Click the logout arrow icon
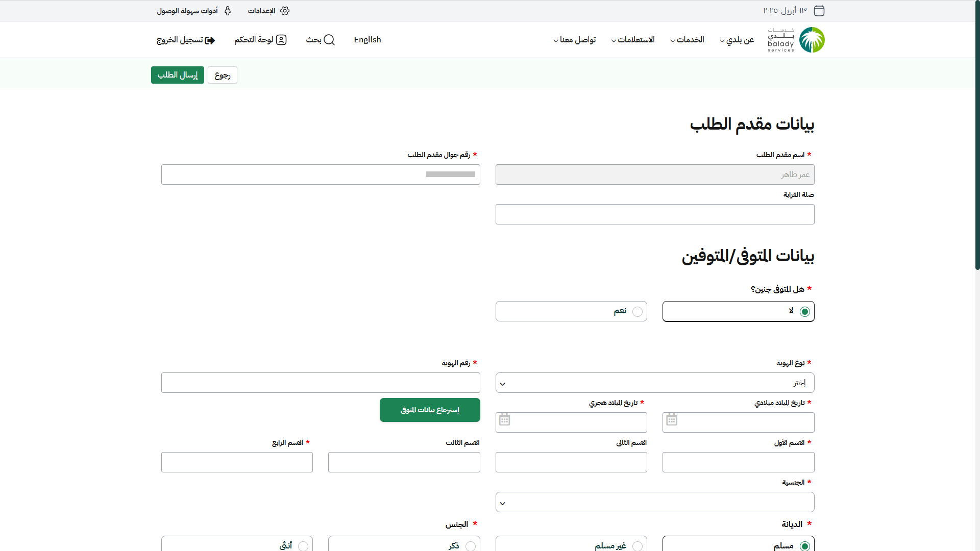Screen dimensions: 980x551 point(210,40)
